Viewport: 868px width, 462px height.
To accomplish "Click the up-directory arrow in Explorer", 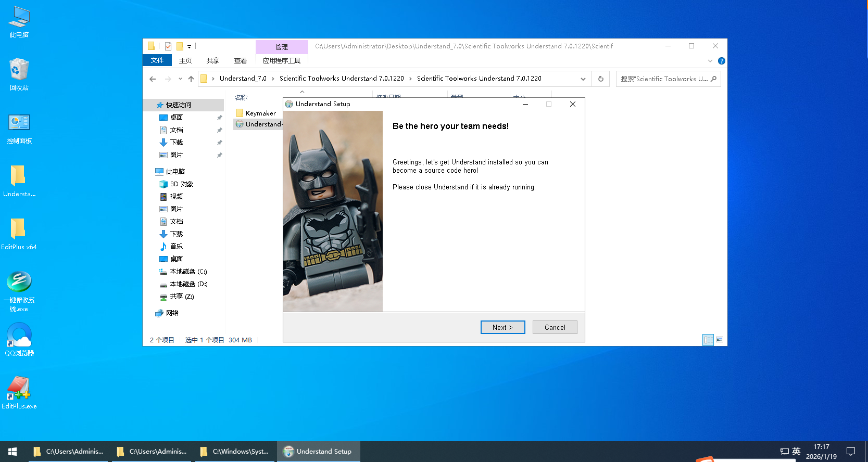I will [x=191, y=79].
